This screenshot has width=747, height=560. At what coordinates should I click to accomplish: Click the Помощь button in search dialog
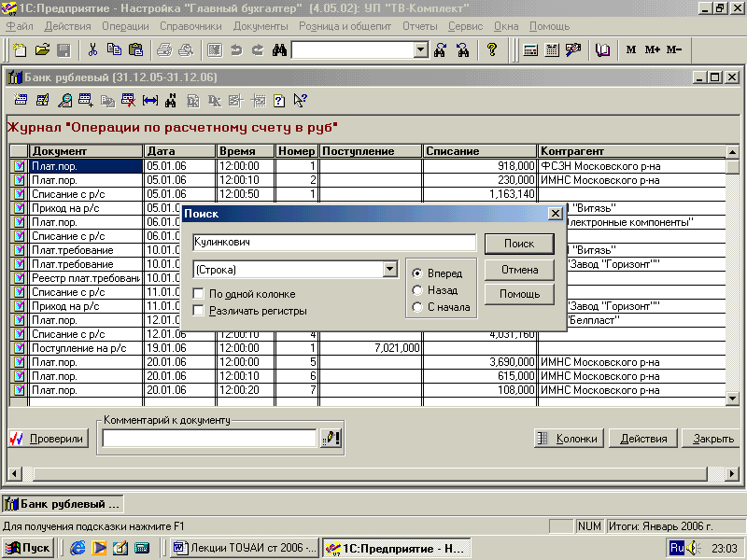[519, 294]
